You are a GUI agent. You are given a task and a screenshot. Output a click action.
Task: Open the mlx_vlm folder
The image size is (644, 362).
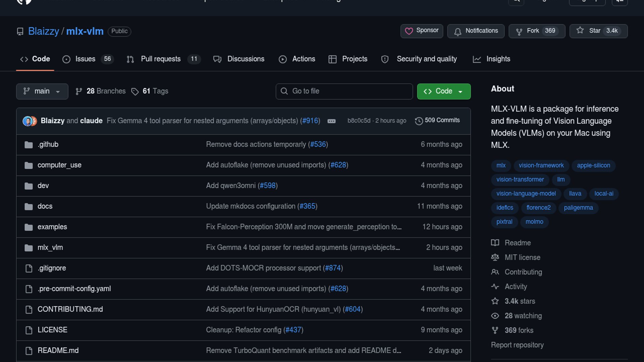pos(50,248)
